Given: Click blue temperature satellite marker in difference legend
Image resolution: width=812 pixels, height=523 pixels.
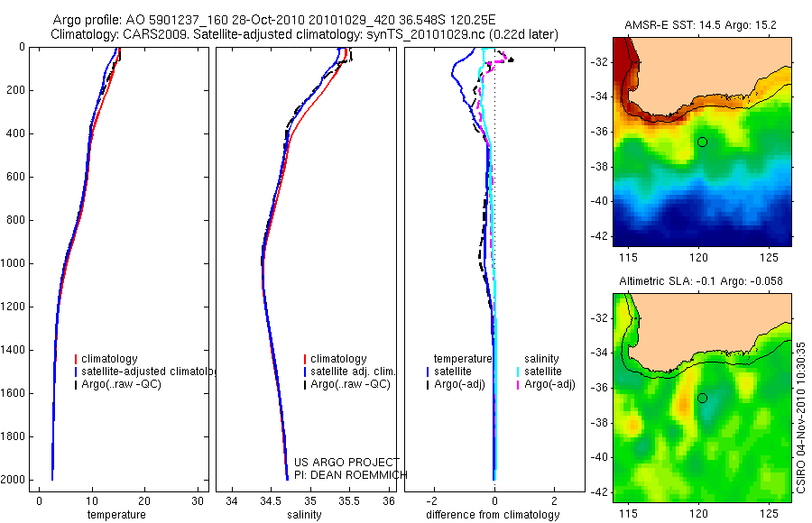Looking at the screenshot, I should click(428, 372).
